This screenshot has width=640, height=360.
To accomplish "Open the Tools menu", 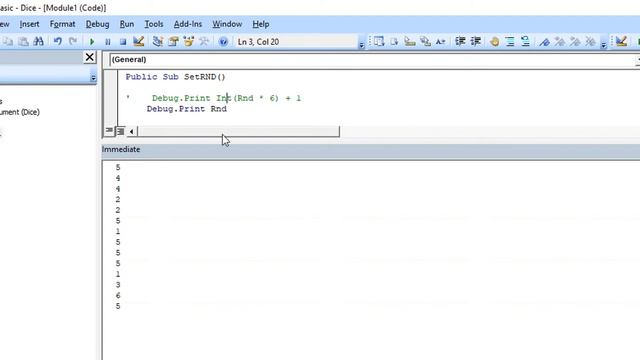I will tap(154, 24).
